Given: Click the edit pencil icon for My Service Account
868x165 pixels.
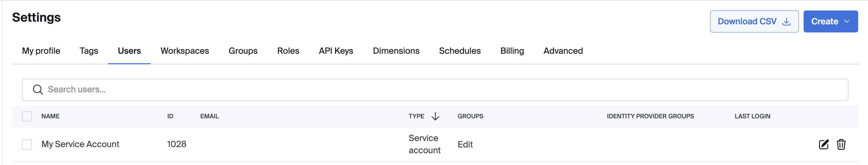Looking at the screenshot, I should click(x=823, y=144).
